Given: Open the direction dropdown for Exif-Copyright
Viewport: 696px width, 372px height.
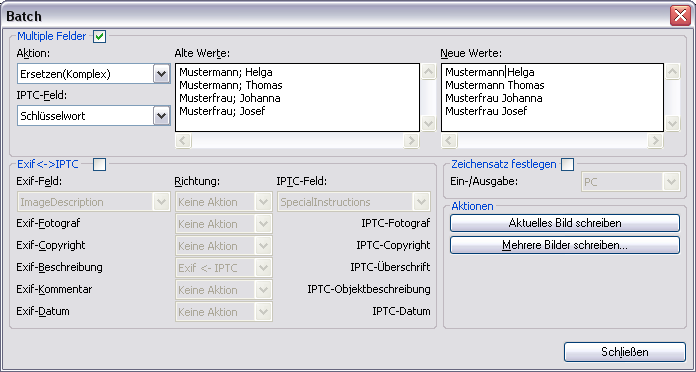Looking at the screenshot, I should pos(224,246).
